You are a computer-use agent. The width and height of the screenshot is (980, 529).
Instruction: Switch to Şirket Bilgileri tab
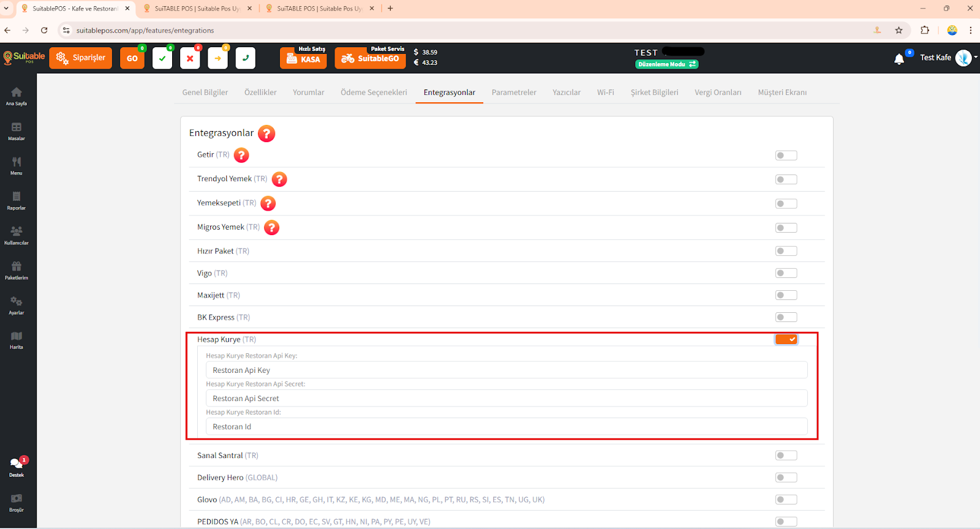[655, 92]
